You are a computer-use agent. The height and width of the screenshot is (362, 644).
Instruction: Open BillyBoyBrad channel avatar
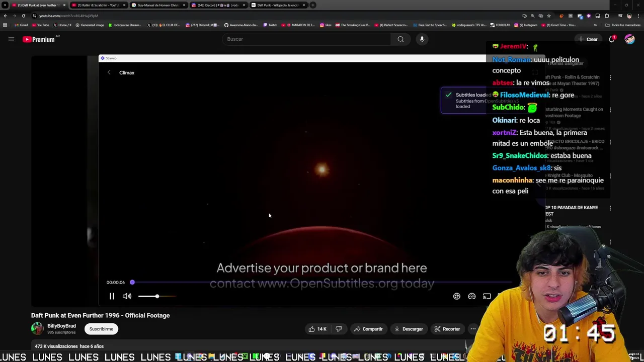pos(37,329)
